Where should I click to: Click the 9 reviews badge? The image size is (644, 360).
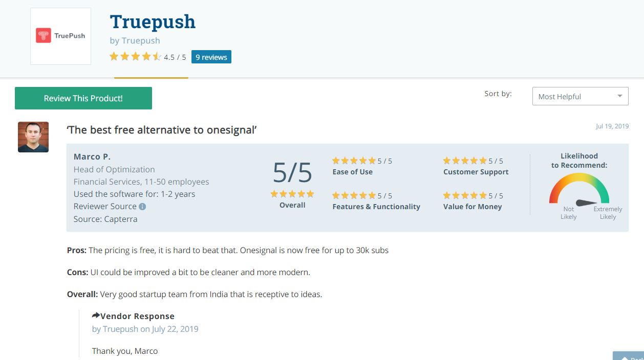(211, 57)
